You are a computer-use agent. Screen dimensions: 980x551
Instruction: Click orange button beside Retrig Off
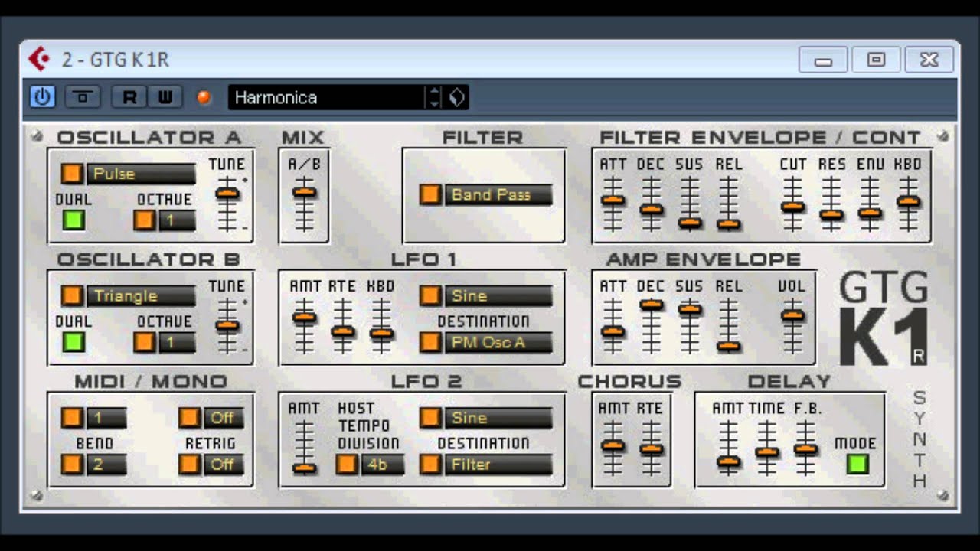coord(189,464)
